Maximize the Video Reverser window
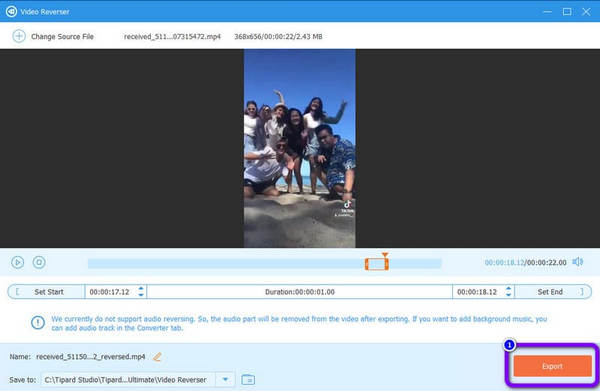This screenshot has height=391, width=600. (567, 12)
